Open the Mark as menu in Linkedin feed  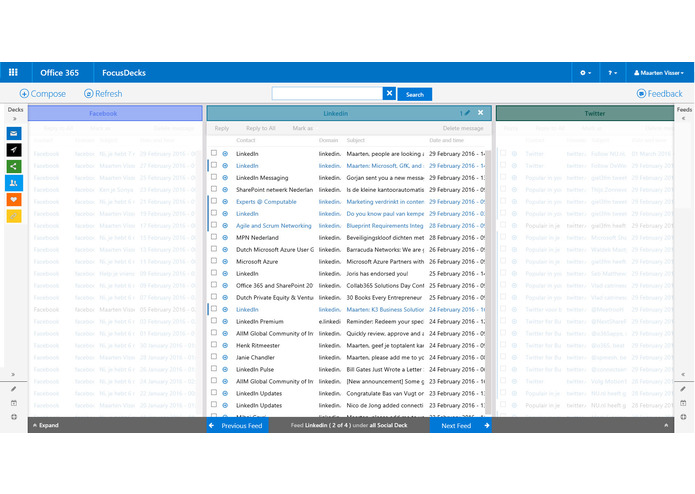coord(303,128)
